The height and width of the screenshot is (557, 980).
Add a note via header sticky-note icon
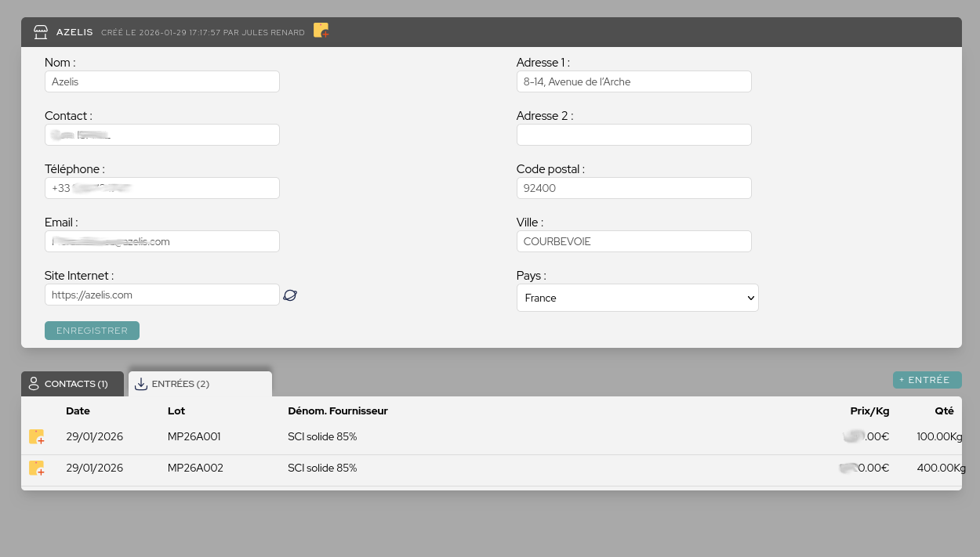coord(321,31)
